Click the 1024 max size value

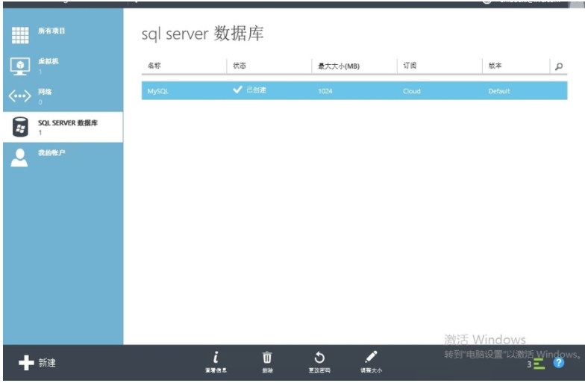coord(325,91)
